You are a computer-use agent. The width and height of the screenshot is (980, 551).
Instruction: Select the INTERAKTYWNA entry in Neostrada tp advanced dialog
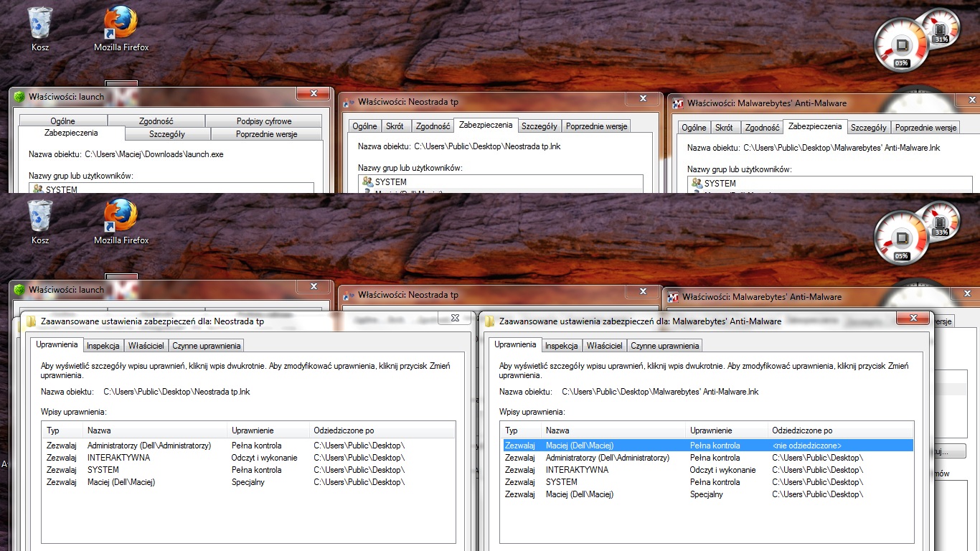248,458
